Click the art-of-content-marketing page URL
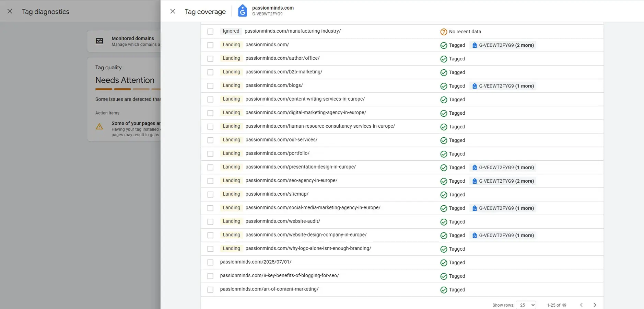Viewport: 644px width, 309px height. (269, 289)
